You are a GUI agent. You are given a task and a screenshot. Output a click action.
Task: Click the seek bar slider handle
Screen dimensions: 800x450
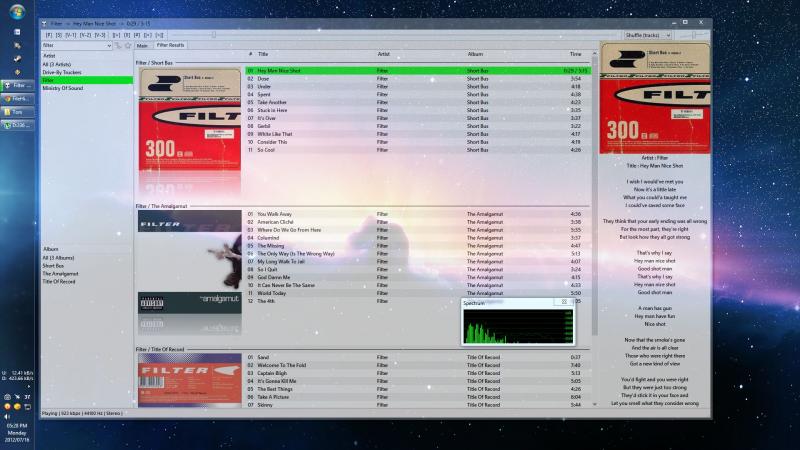pyautogui.click(x=214, y=35)
